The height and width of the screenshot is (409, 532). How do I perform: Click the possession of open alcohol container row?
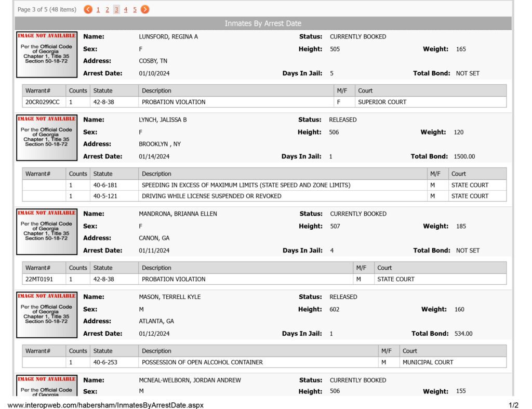pyautogui.click(x=264, y=362)
